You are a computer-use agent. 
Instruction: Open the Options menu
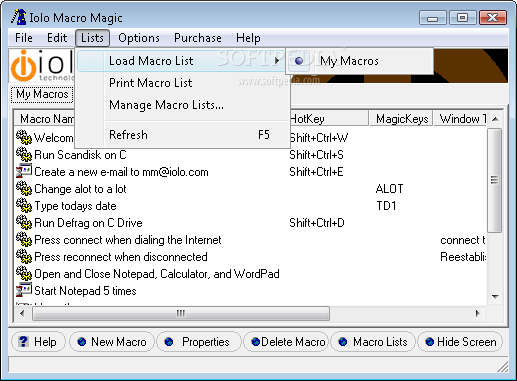[139, 38]
